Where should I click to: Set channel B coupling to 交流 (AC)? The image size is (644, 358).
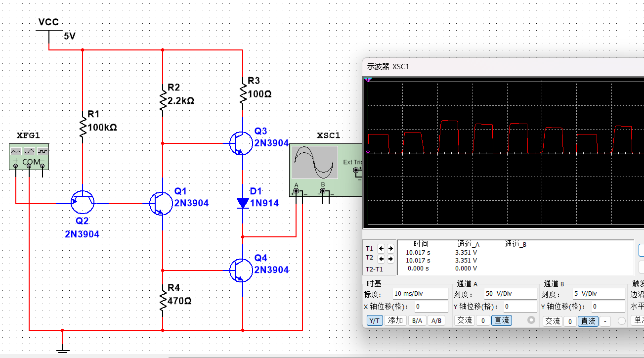pos(553,321)
